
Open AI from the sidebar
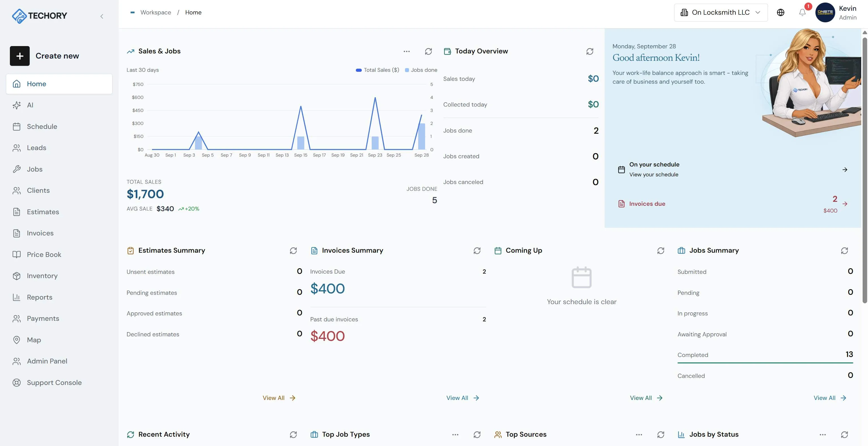pos(59,105)
